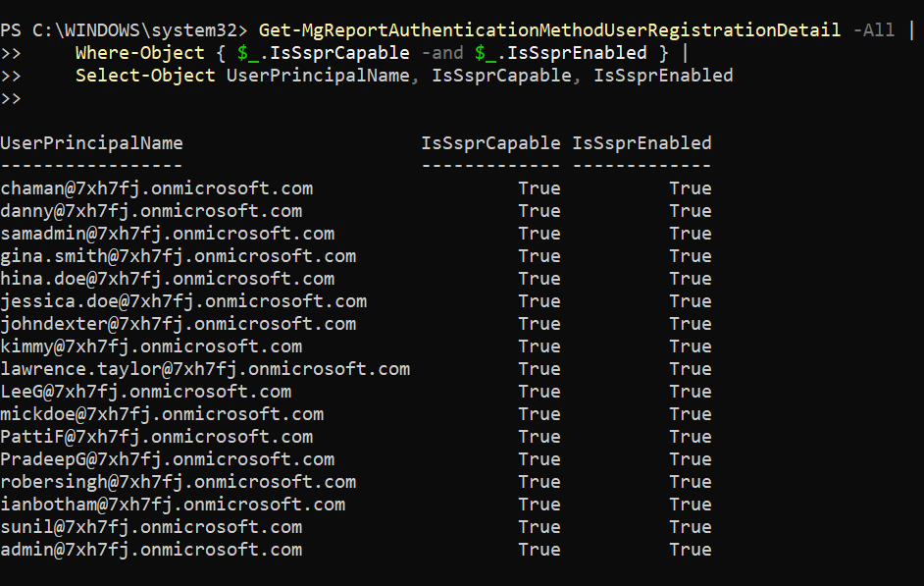
Task: Click the IsSsprCapable column header
Action: pos(490,143)
